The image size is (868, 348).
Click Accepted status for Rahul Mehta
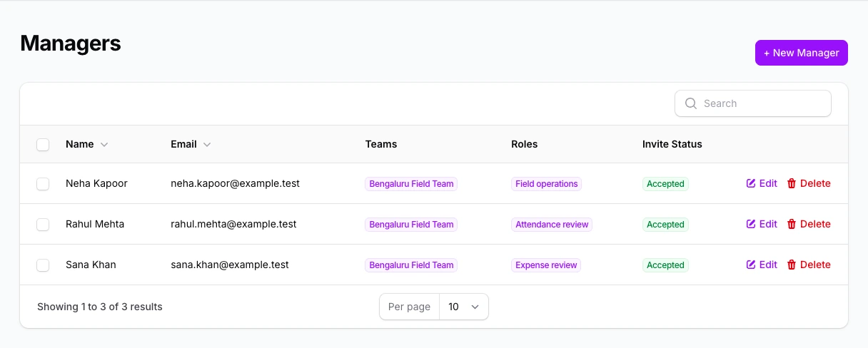point(665,225)
